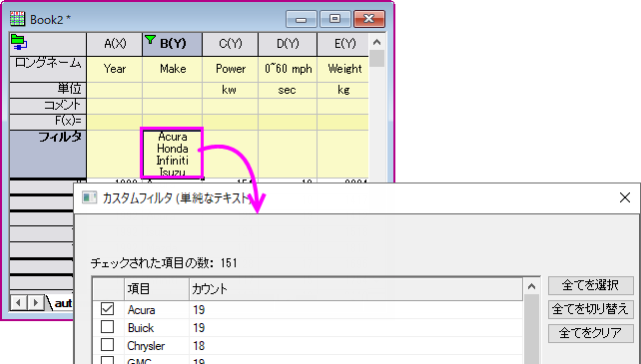Viewport: 641px width, 364px height.
Task: Click the sec units cell
Action: point(288,90)
